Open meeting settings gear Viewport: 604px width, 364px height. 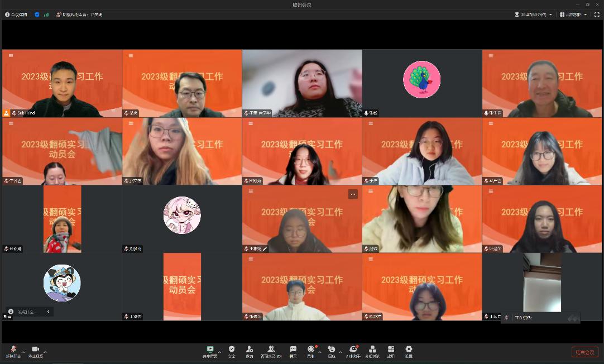(409, 350)
